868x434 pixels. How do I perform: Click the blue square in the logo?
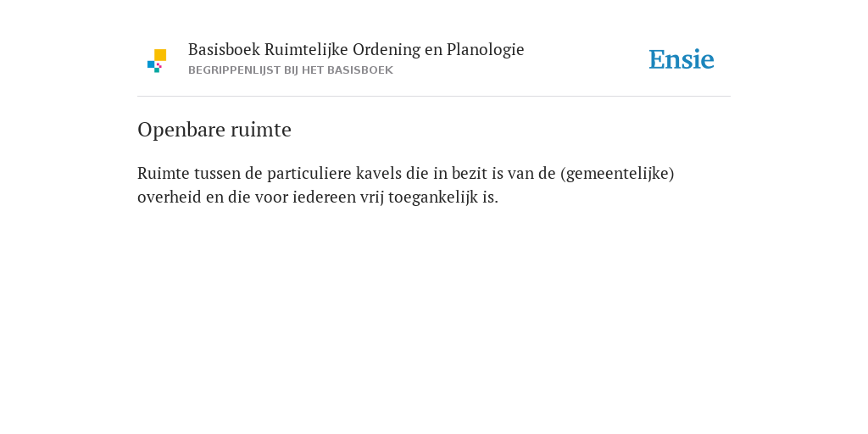tap(151, 64)
